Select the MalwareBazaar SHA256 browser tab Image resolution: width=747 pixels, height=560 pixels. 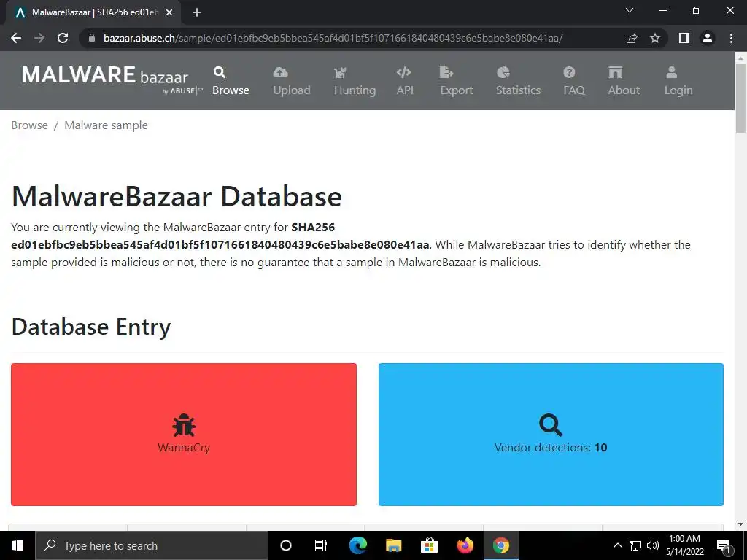pos(93,12)
